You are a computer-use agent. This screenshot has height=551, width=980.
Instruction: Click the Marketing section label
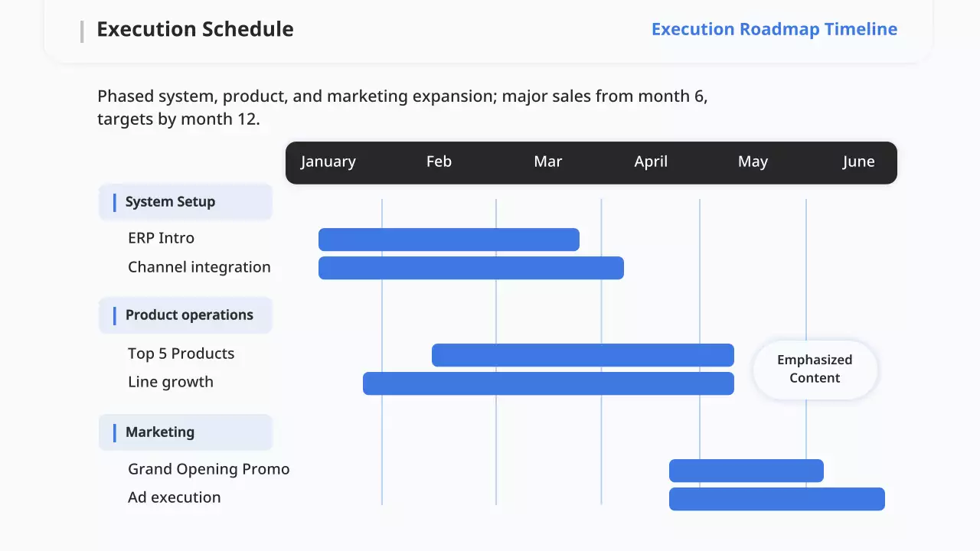[160, 432]
